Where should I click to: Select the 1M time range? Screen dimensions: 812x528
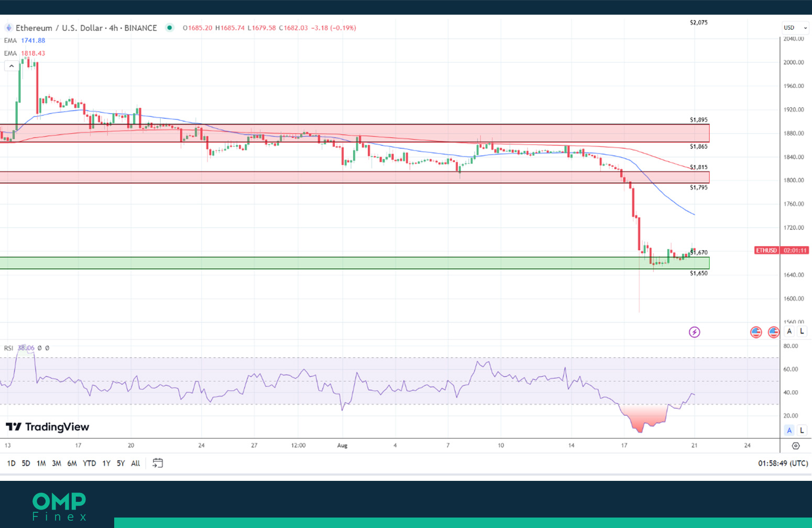point(41,463)
